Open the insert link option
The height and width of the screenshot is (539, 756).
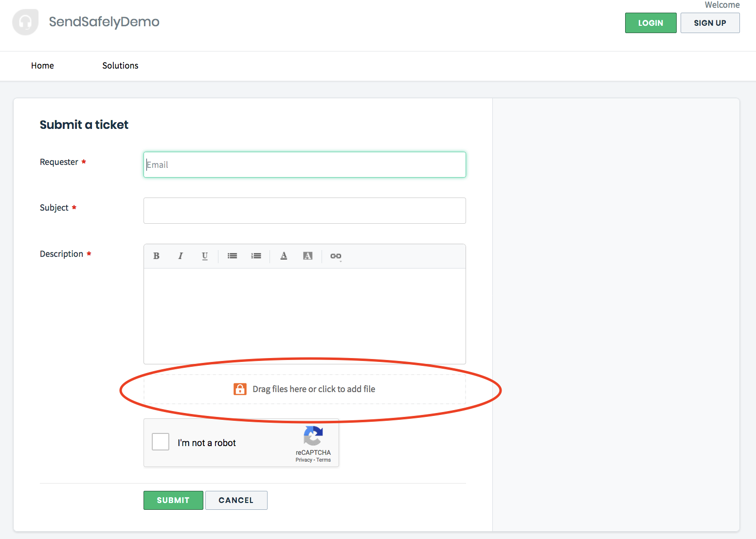[x=336, y=256]
